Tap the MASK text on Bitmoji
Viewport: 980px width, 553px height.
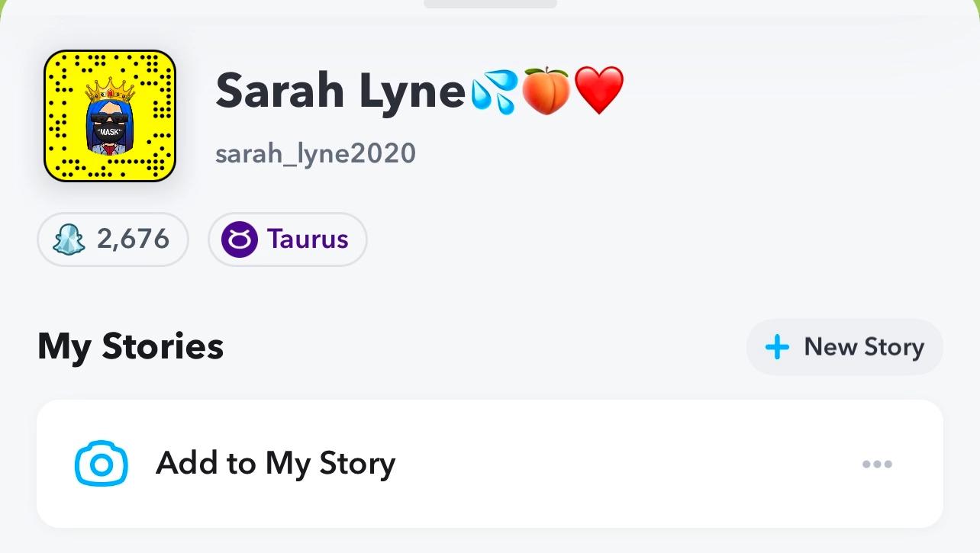pos(110,132)
